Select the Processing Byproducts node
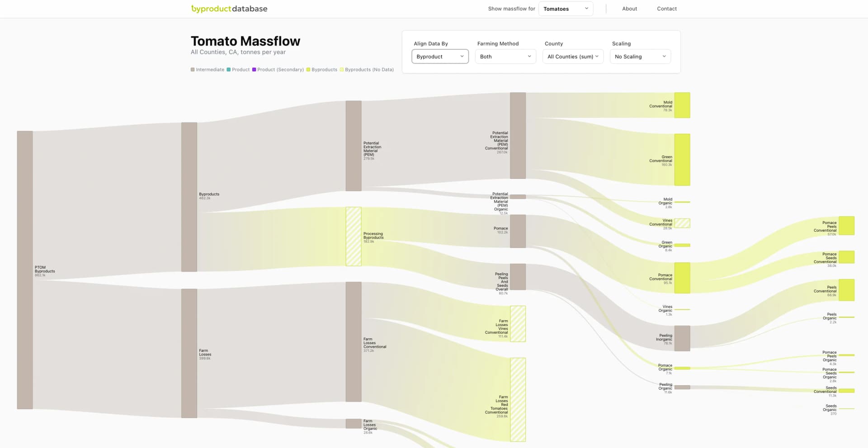 click(353, 236)
